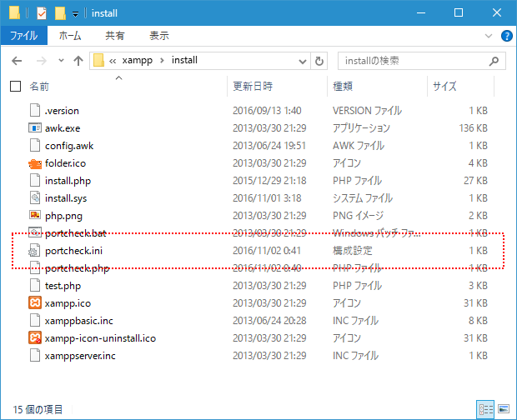This screenshot has width=517, height=420.
Task: Sort by 名前 column header
Action: click(39, 87)
